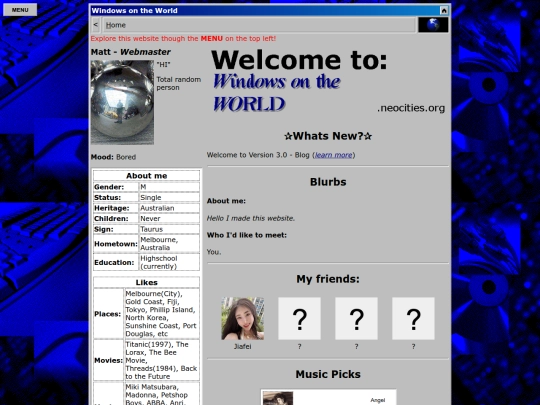Click the spinning globe icon

click(433, 25)
